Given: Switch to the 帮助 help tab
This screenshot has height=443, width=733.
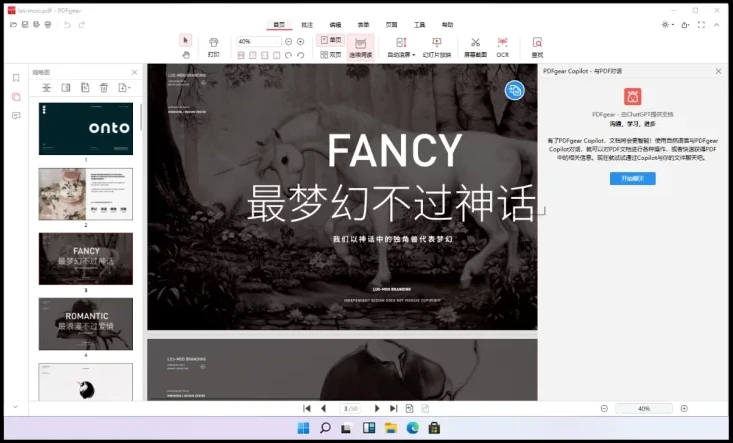Looking at the screenshot, I should pyautogui.click(x=447, y=25).
